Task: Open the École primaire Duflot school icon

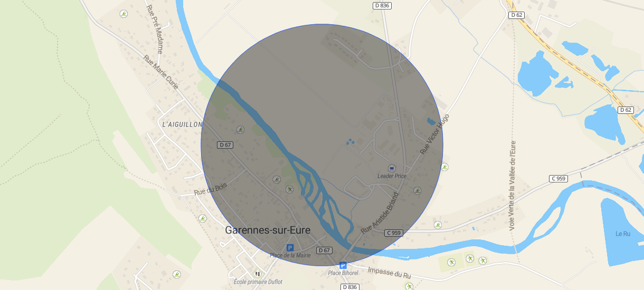Action: click(x=258, y=274)
